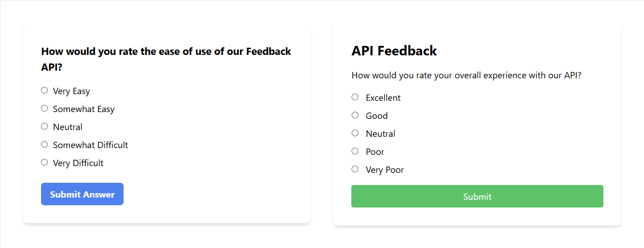Mark the "Very Difficult" radio option
644x248 pixels.
click(x=44, y=162)
